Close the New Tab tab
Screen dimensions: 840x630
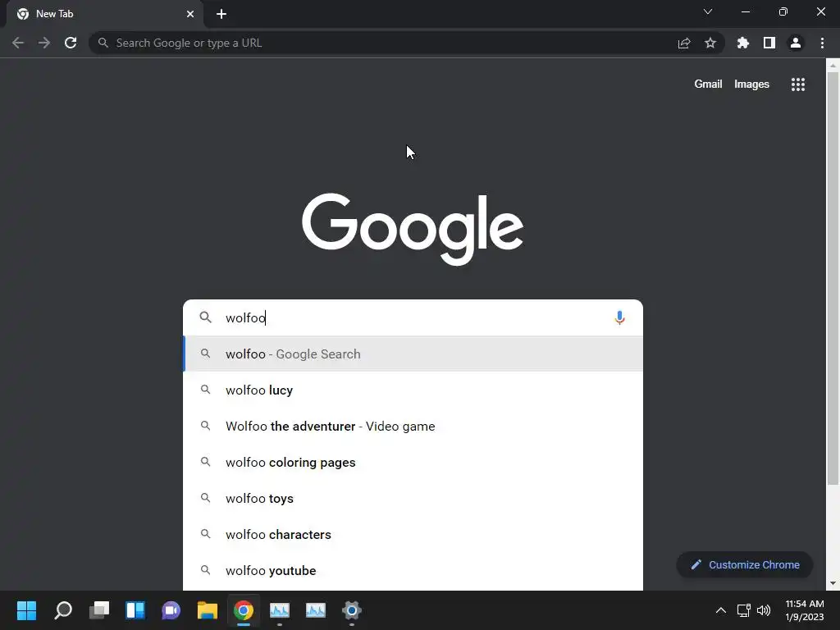(x=190, y=14)
